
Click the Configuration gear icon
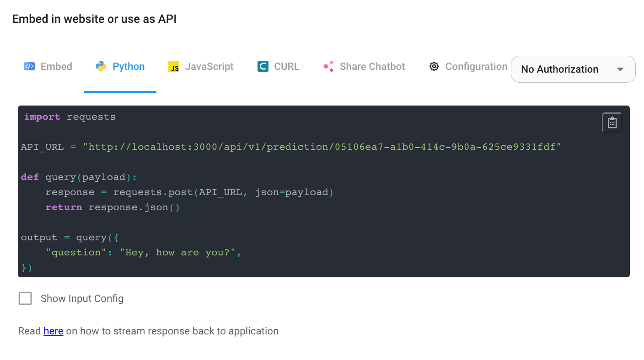tap(434, 66)
